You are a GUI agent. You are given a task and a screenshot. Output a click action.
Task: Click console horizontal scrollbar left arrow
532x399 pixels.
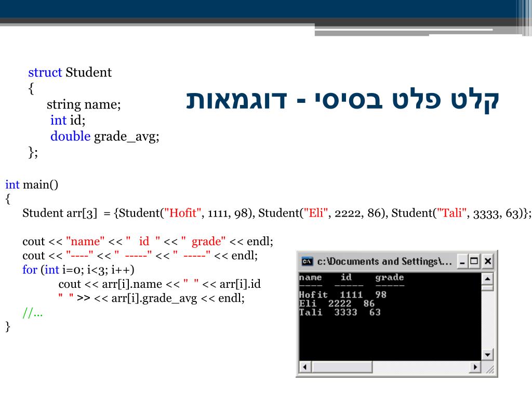305,367
